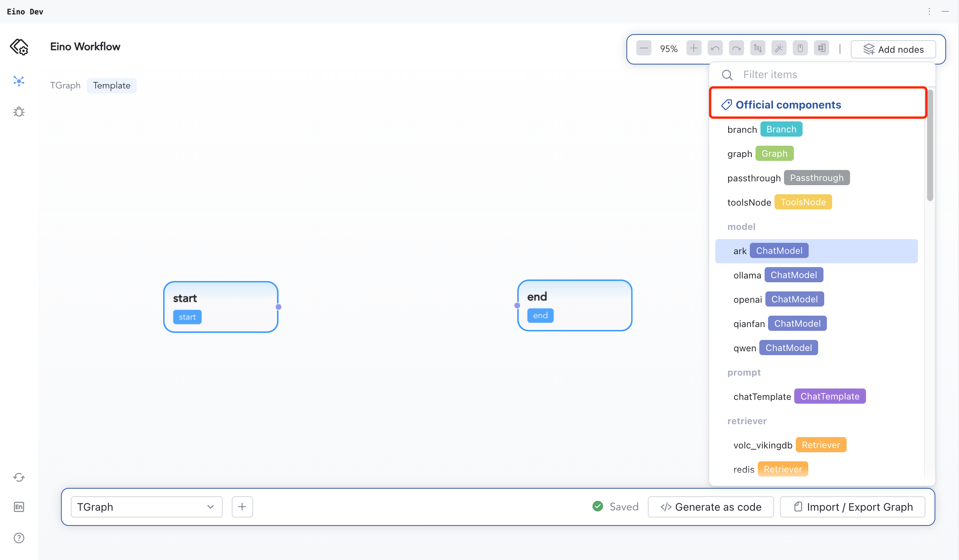Image resolution: width=959 pixels, height=560 pixels.
Task: Click the magic wand icon
Action: tap(779, 48)
